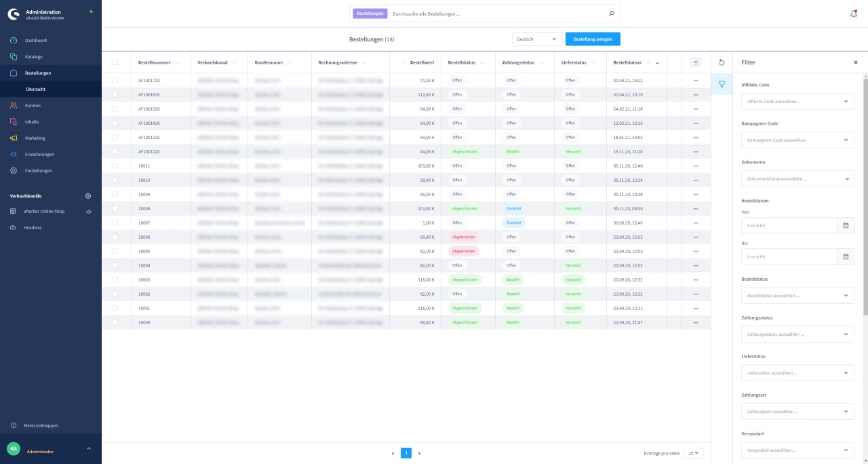Click the filter panel vertical scrollbar
The image size is (868, 464).
coord(865,195)
